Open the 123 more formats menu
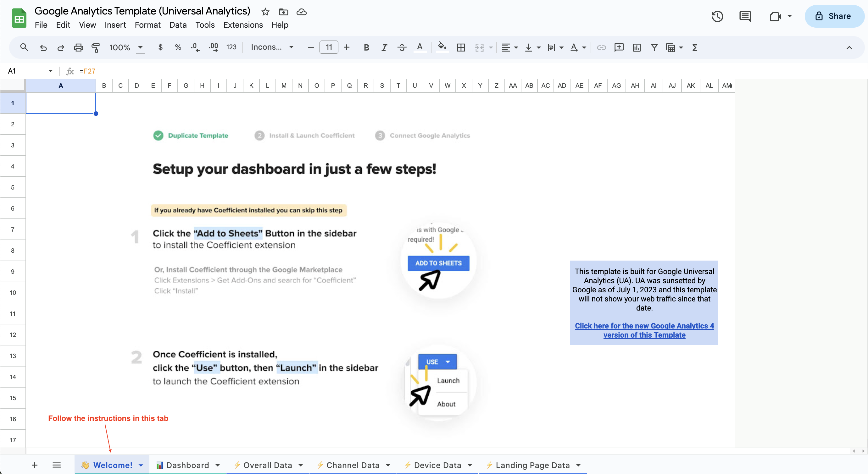The height and width of the screenshot is (474, 868). pyautogui.click(x=231, y=47)
